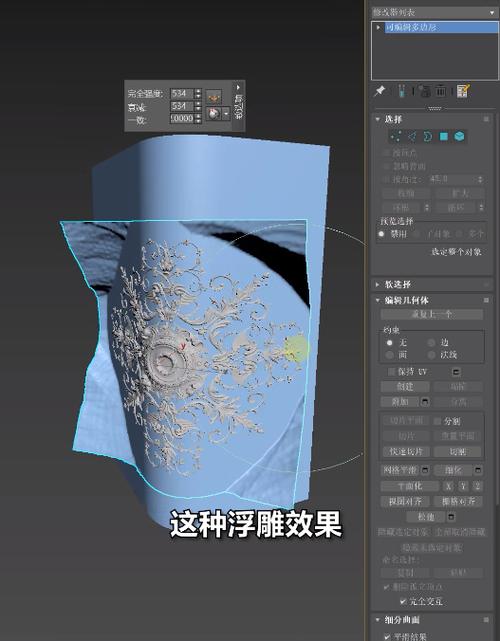Click the paint sphere brush icon
Image resolution: width=500 pixels, height=641 pixels.
(213, 113)
